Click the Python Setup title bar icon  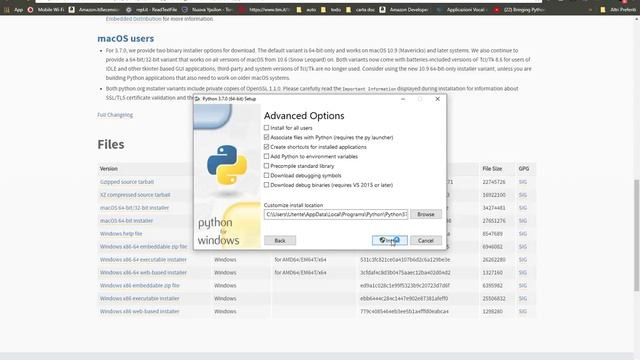coord(198,99)
